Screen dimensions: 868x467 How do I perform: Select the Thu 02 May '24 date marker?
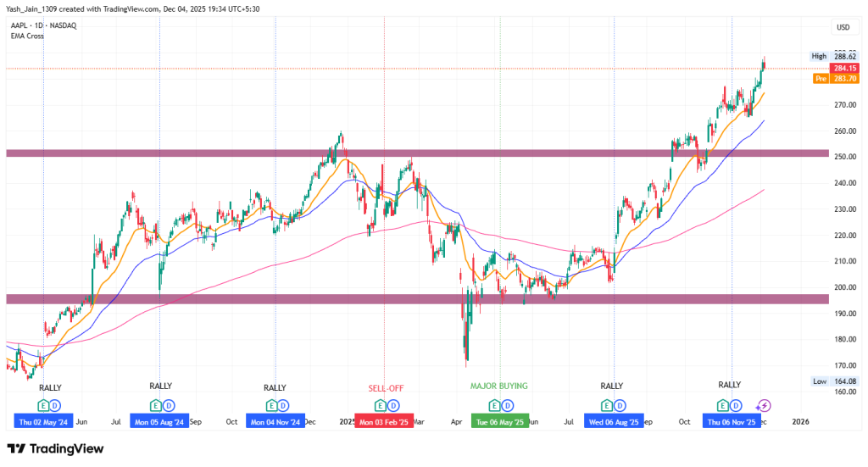point(43,421)
